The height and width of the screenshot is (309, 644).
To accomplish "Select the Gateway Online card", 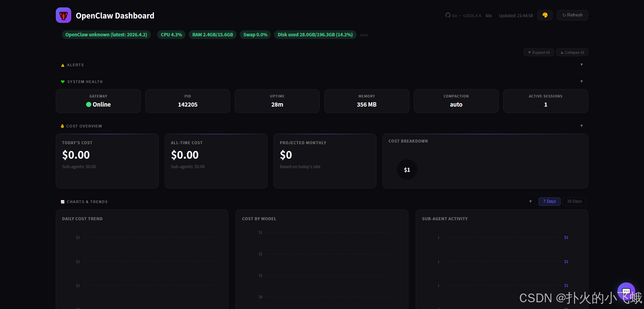I will point(98,101).
